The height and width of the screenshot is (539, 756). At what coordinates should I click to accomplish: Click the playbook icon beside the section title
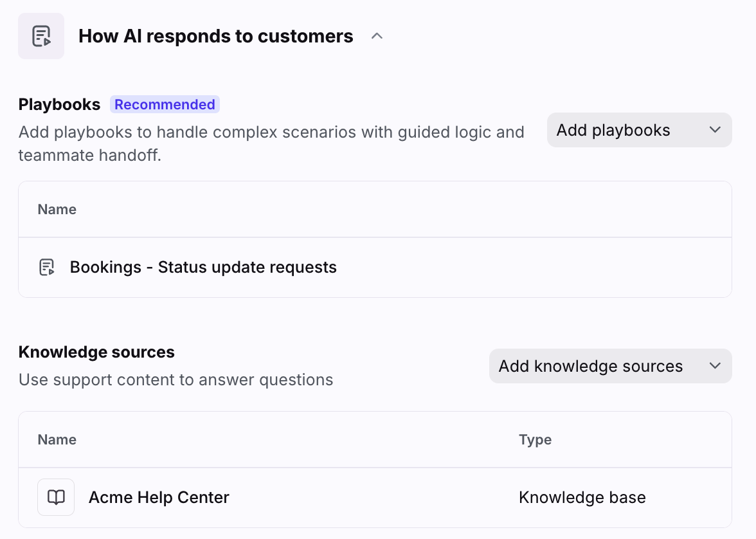41,36
